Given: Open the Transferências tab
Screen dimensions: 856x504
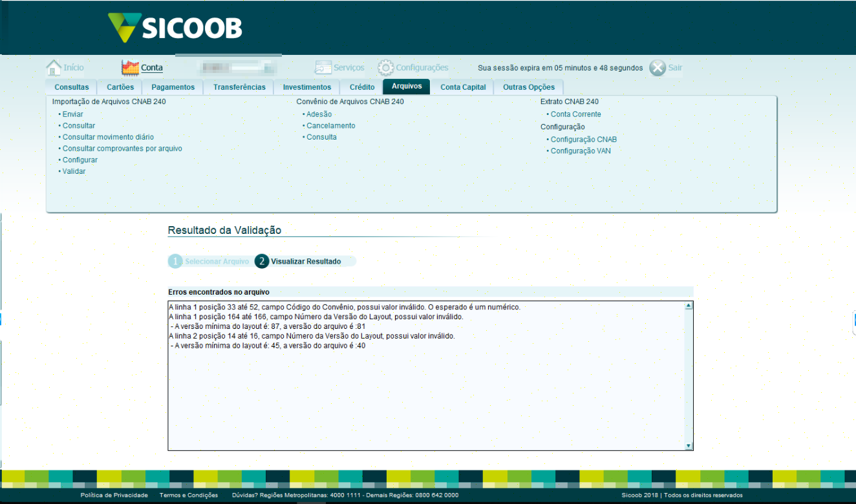Looking at the screenshot, I should point(239,87).
